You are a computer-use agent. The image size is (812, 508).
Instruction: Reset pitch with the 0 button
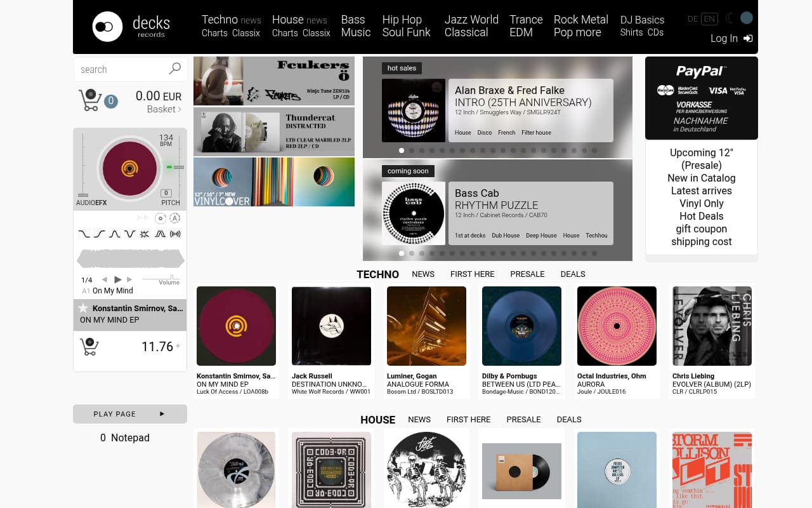pyautogui.click(x=166, y=193)
